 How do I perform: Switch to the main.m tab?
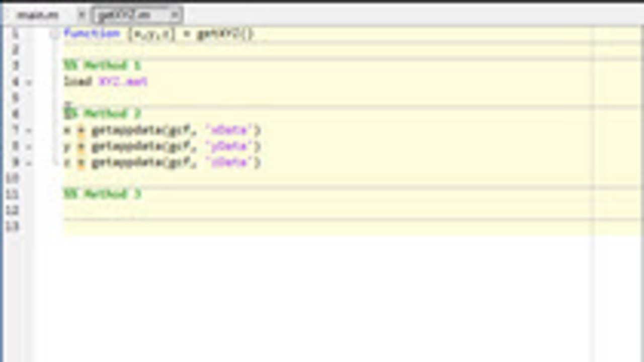(x=38, y=15)
